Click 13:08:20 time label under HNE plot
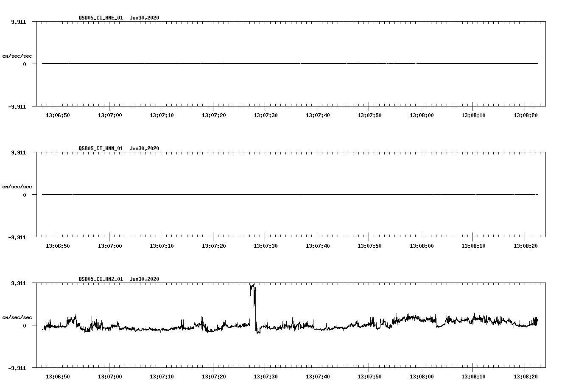The image size is (576, 392). (x=526, y=115)
